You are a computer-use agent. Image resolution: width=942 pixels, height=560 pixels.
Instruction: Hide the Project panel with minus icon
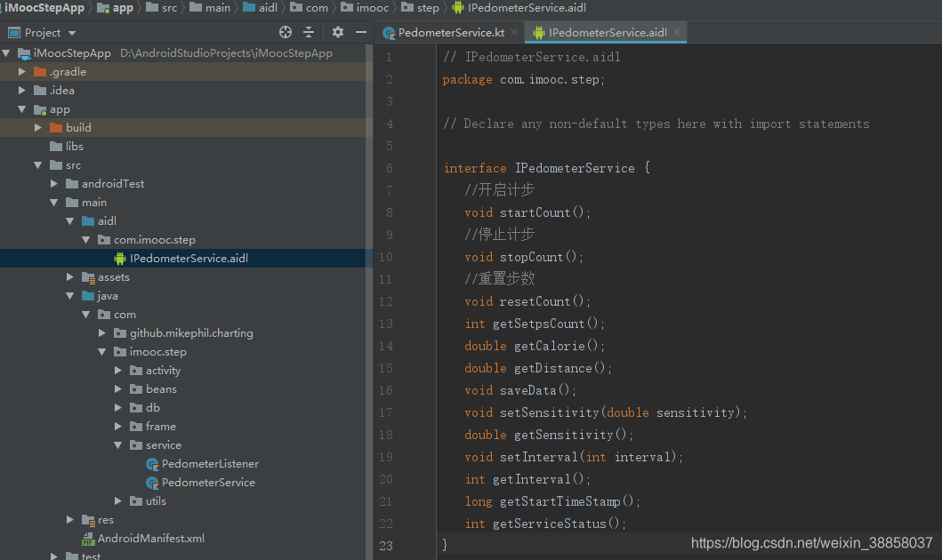click(x=361, y=32)
